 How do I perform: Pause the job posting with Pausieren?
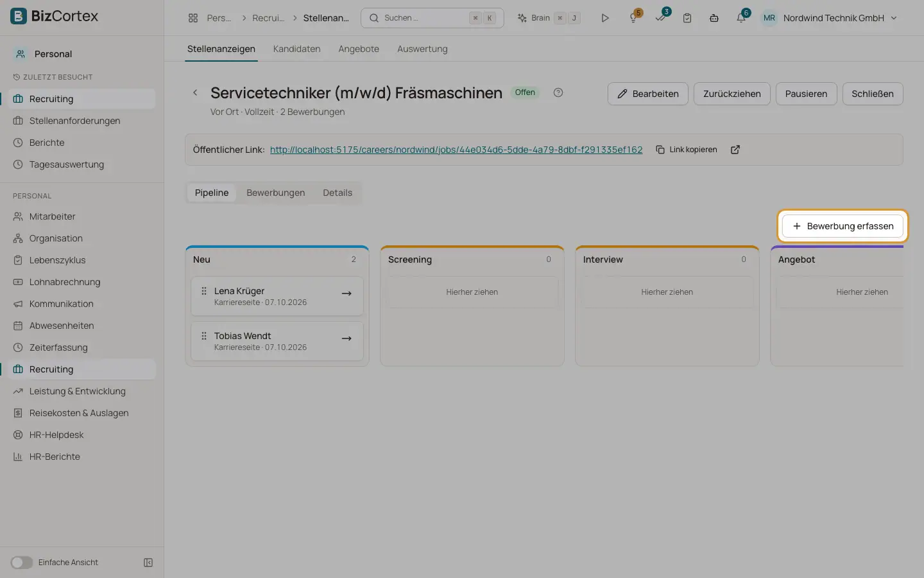point(807,94)
